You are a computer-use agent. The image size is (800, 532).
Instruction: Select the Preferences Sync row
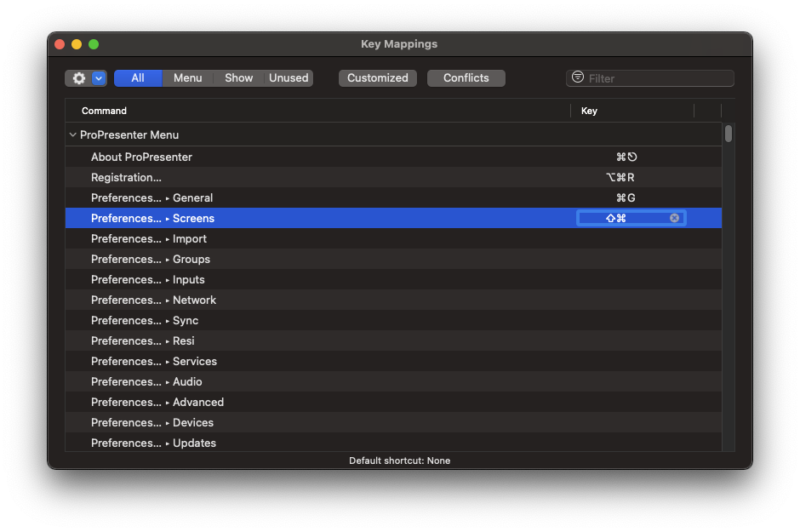[393, 320]
